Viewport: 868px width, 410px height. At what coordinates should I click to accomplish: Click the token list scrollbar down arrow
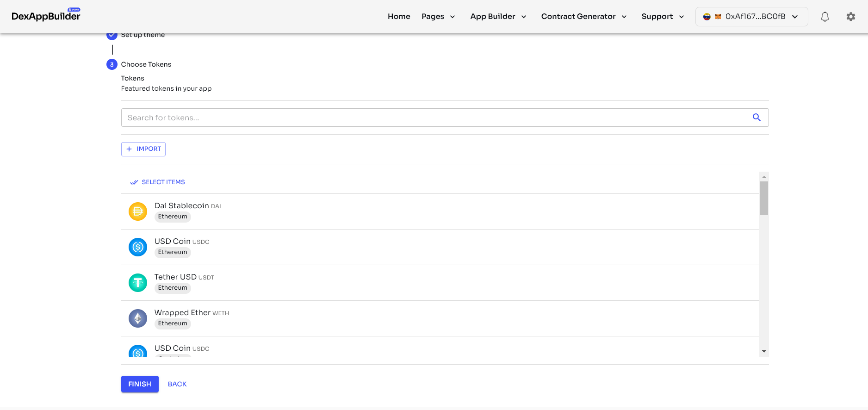tap(764, 352)
